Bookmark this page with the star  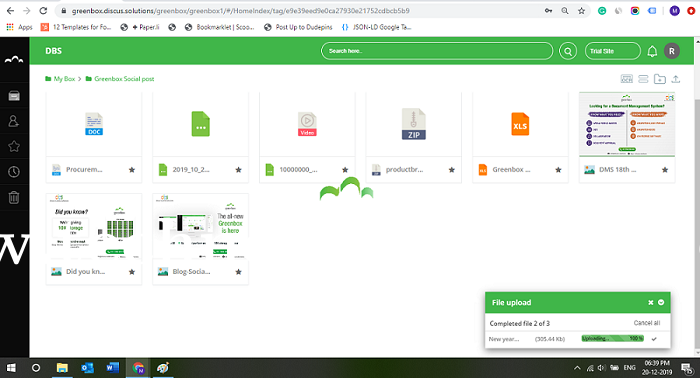pyautogui.click(x=581, y=11)
